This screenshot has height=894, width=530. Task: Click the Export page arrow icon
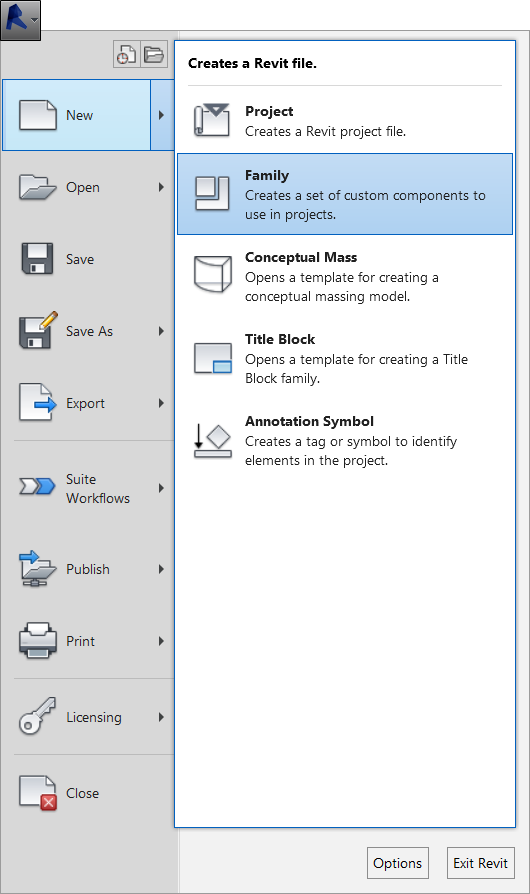click(x=38, y=403)
